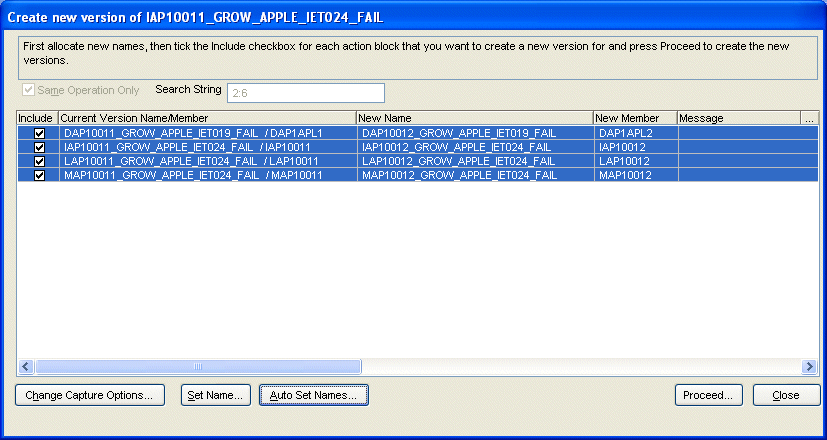The width and height of the screenshot is (827, 440).
Task: Click the New Name column header
Action: pyautogui.click(x=474, y=118)
